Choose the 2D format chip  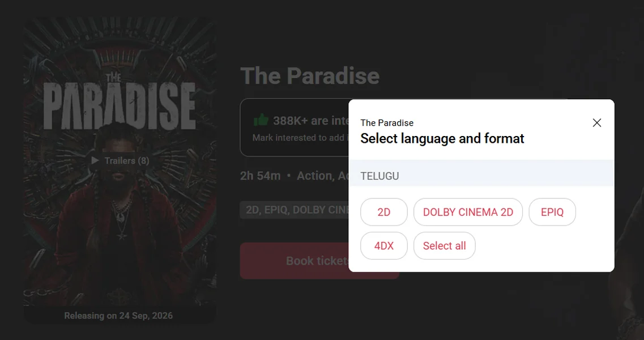coord(384,212)
